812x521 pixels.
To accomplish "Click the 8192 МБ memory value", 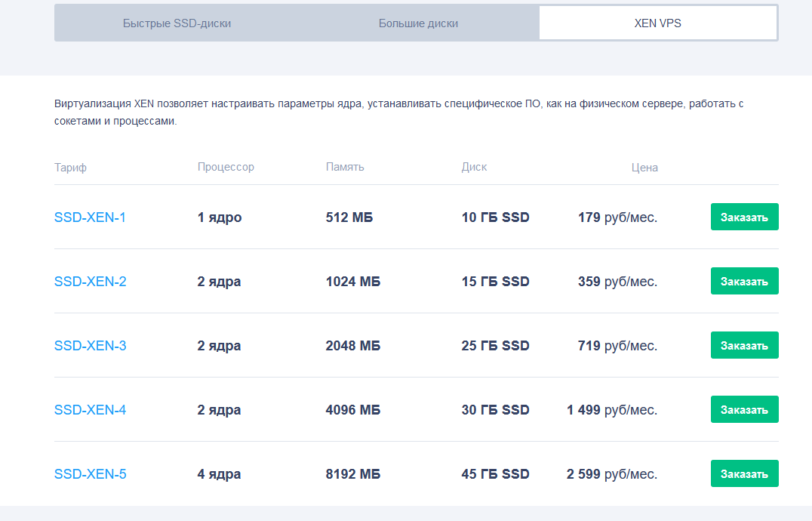I will tap(353, 474).
